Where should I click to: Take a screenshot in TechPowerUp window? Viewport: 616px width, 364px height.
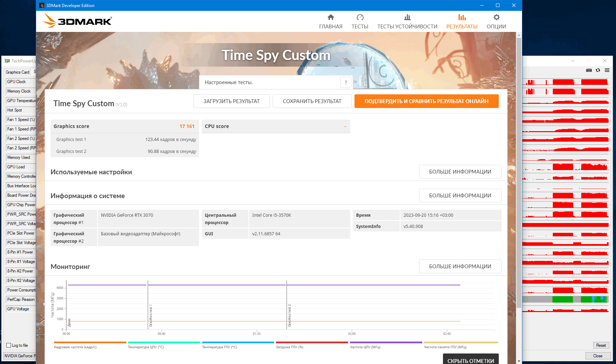click(x=589, y=70)
